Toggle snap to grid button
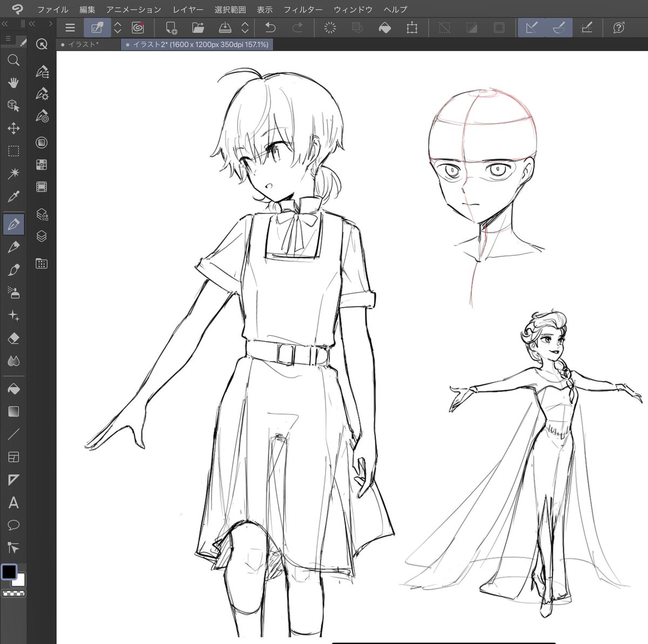Screen dimensions: 648x644 [587, 28]
